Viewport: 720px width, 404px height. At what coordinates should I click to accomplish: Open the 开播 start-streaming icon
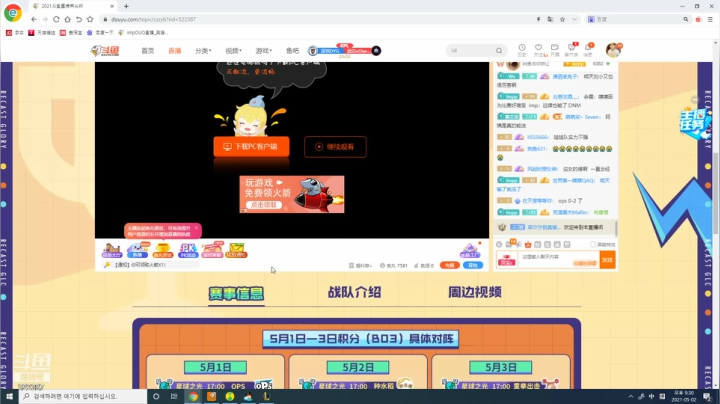click(555, 50)
